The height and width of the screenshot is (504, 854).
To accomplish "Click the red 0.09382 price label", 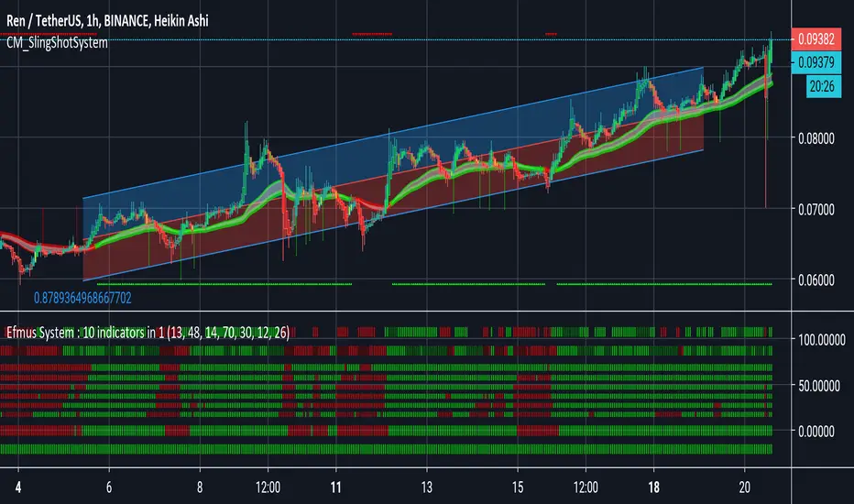I will click(x=816, y=39).
